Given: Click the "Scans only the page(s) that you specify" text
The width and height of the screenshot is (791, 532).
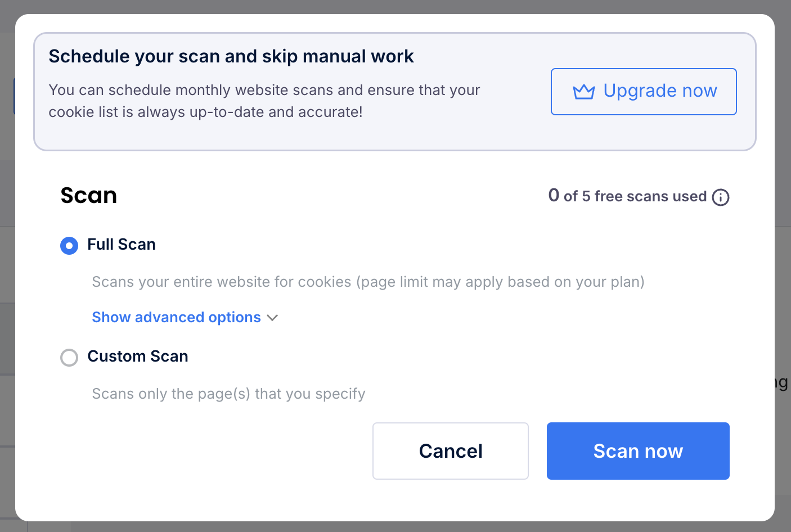Looking at the screenshot, I should coord(229,394).
